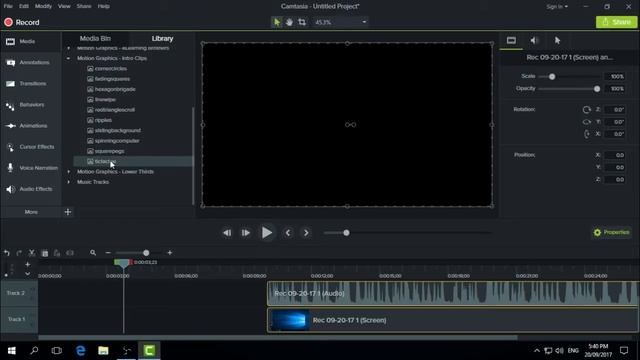Collapse Motion Graphics - Intro Clips folder
The image size is (640, 360).
pos(68,58)
